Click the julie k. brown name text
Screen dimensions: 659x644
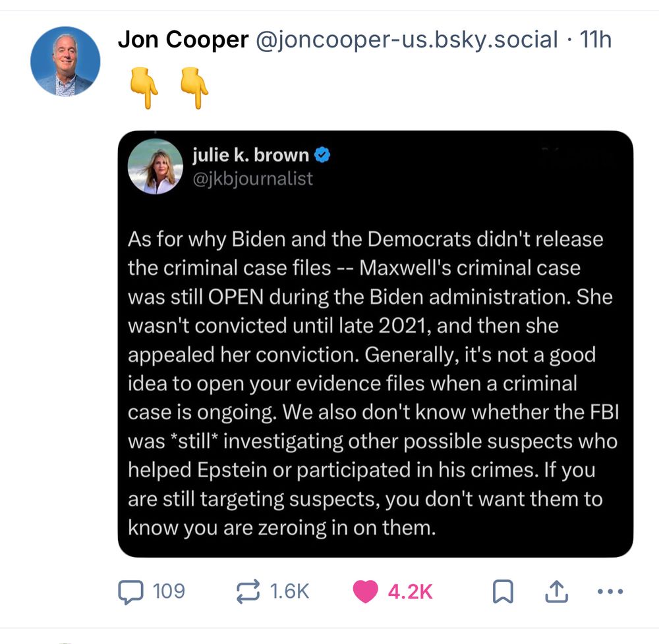(x=251, y=155)
